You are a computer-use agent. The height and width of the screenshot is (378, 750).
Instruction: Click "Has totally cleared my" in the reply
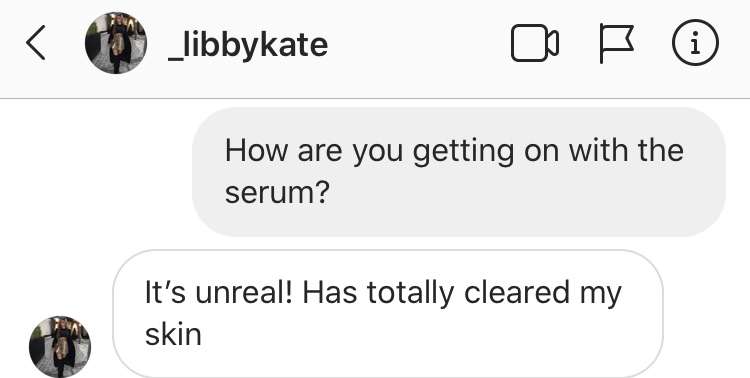click(462, 293)
